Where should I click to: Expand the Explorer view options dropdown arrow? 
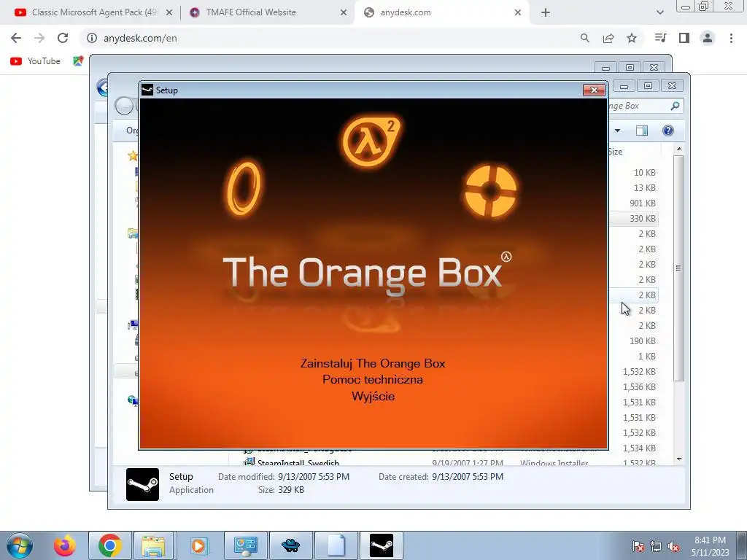pos(617,131)
